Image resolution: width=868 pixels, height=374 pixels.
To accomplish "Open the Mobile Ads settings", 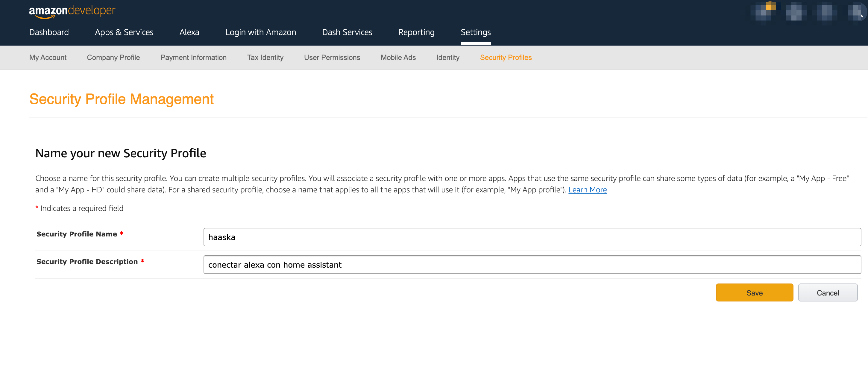I will tap(398, 57).
